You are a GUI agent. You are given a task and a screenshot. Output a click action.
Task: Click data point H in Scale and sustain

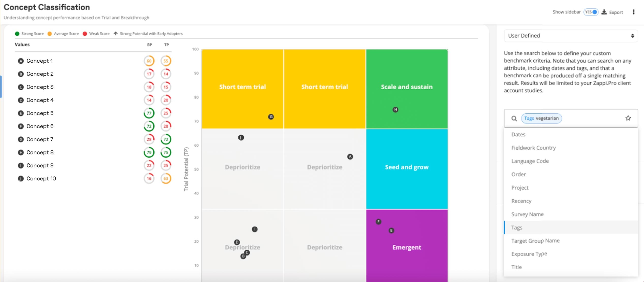pyautogui.click(x=395, y=110)
